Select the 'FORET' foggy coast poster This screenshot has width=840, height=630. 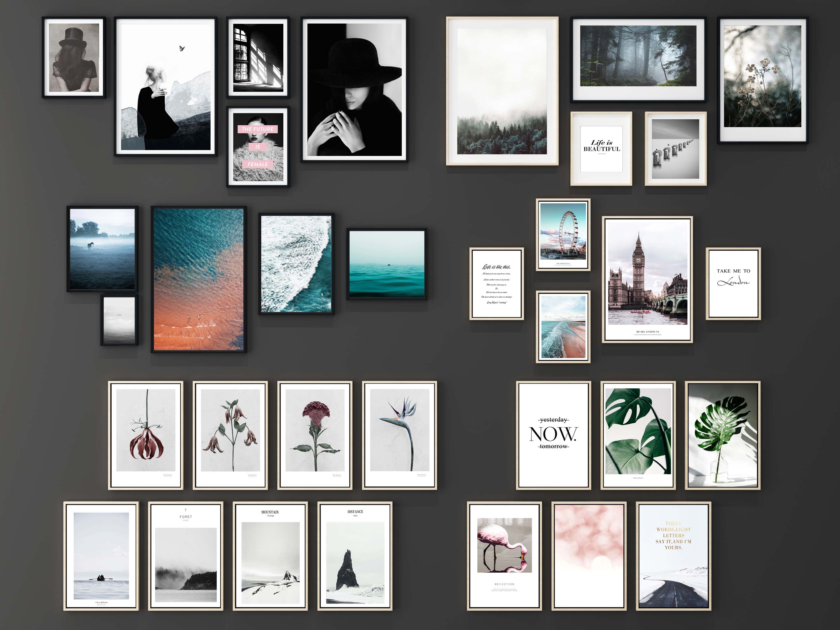tap(186, 556)
